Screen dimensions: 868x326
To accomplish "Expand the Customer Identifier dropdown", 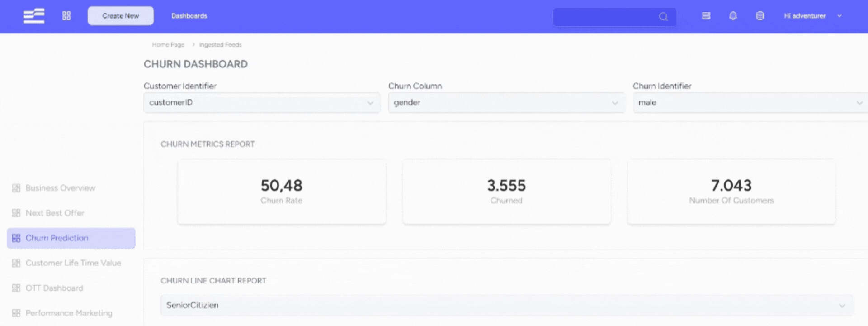I will (x=262, y=103).
